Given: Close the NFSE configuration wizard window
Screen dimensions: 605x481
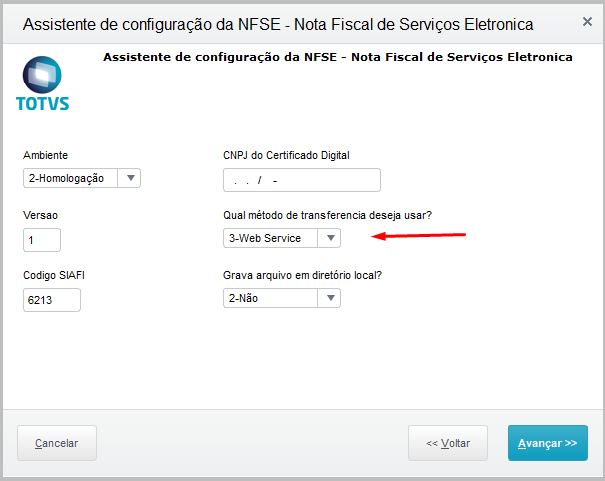Looking at the screenshot, I should click(584, 22).
